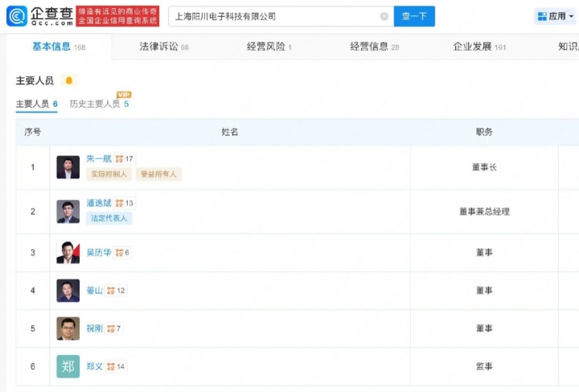Open 姜山's profile link
Screen dimensions: 579x392
tap(94, 290)
